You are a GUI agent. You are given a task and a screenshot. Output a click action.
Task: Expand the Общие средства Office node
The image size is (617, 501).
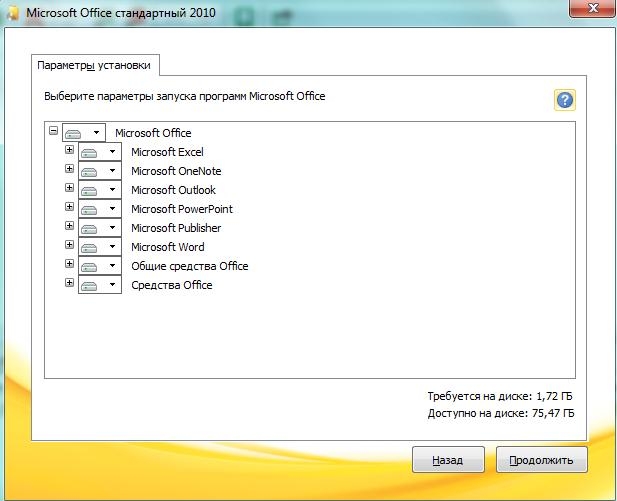(x=69, y=265)
